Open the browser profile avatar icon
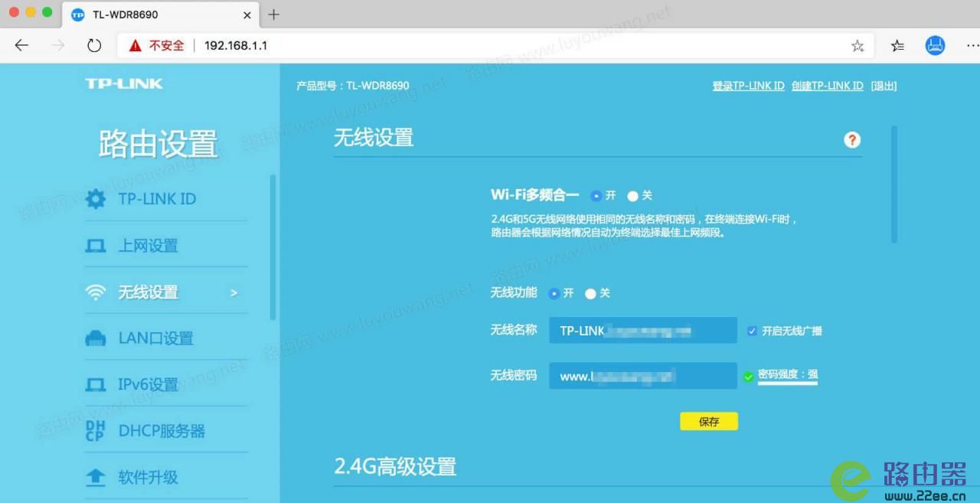 tap(935, 45)
